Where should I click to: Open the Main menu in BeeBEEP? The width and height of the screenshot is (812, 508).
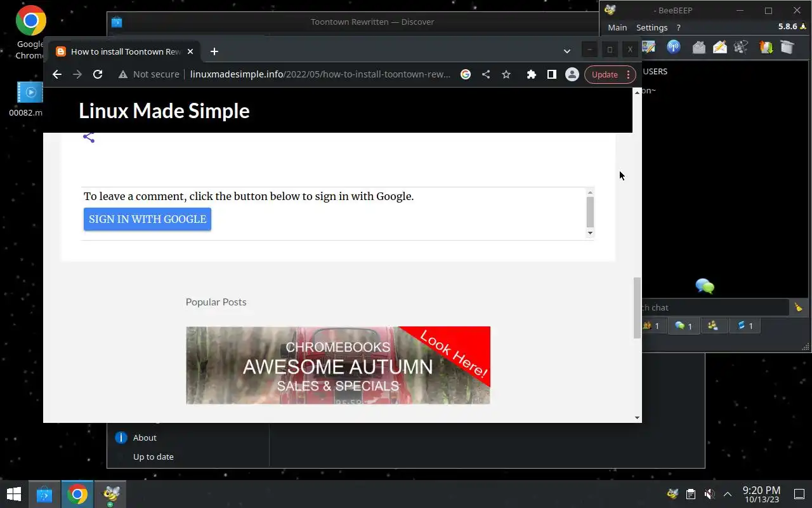click(617, 27)
